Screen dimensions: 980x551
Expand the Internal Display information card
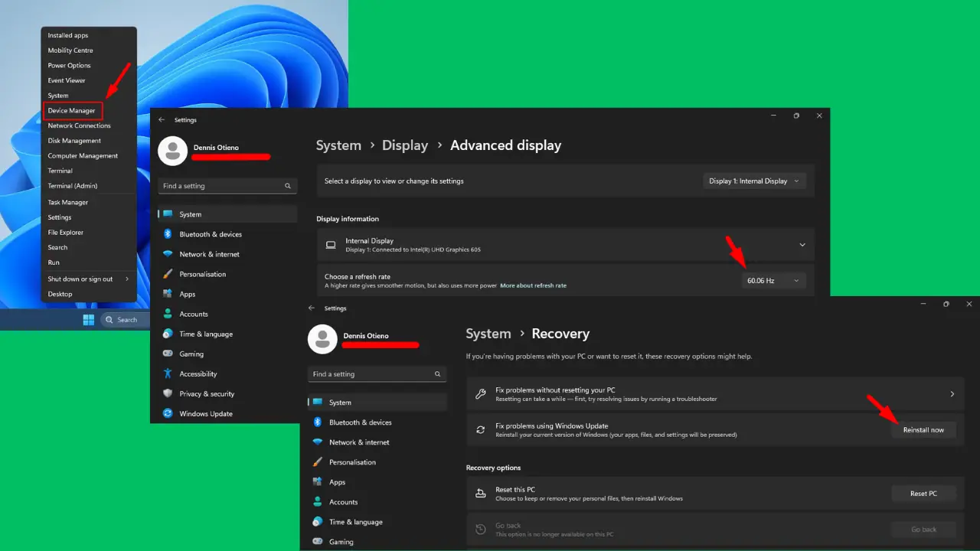[802, 245]
